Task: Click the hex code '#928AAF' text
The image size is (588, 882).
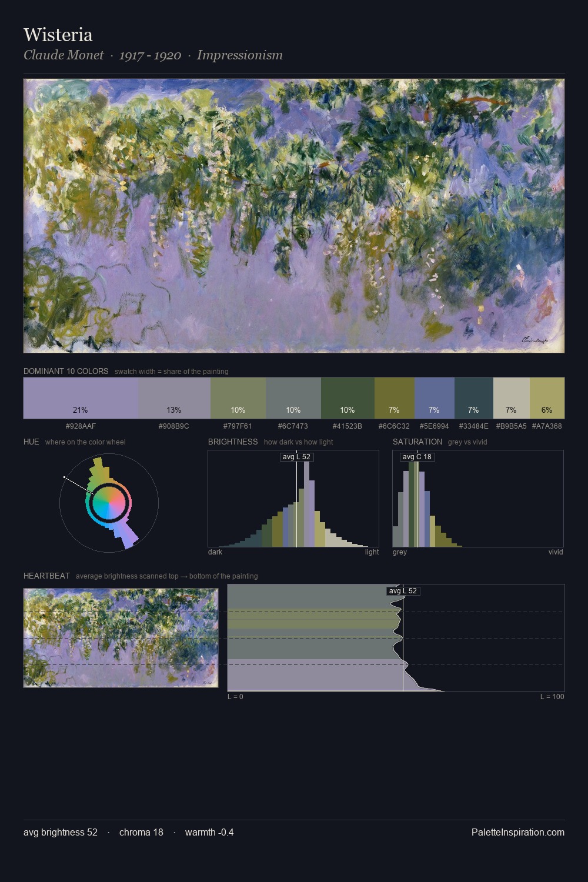Action: click(81, 426)
